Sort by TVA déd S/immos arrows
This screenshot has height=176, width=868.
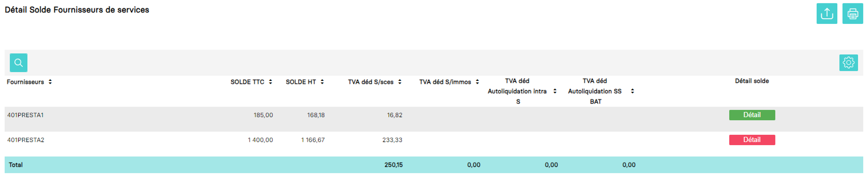pos(477,82)
